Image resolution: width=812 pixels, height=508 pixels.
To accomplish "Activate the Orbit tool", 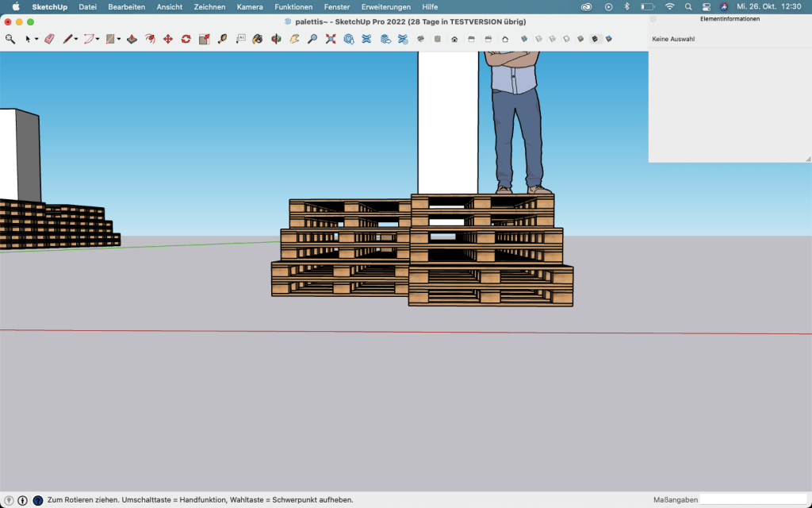I will tap(276, 39).
